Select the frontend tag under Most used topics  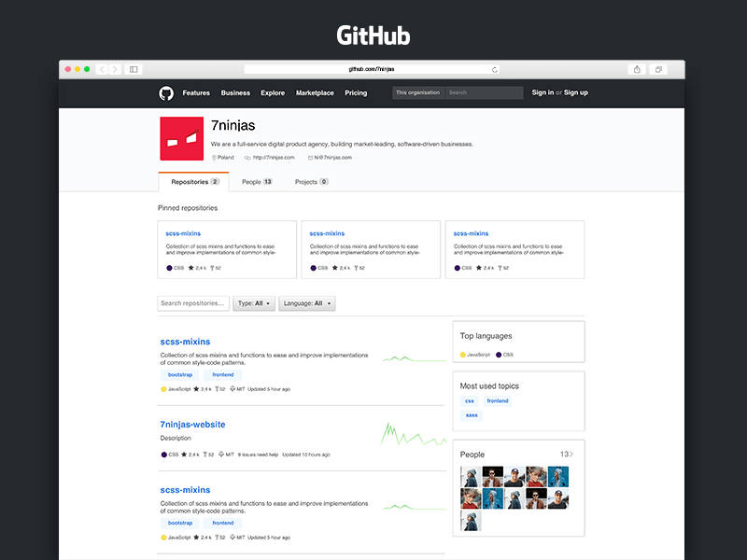(x=498, y=401)
